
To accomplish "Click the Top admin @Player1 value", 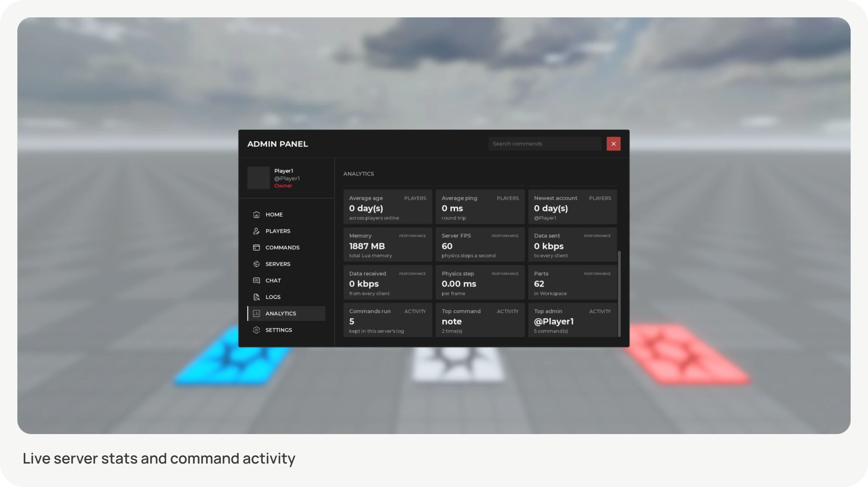I will coord(554,322).
